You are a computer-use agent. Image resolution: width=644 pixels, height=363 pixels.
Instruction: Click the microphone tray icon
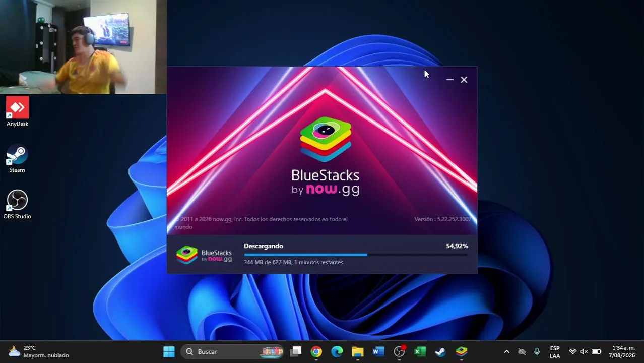[537, 352]
